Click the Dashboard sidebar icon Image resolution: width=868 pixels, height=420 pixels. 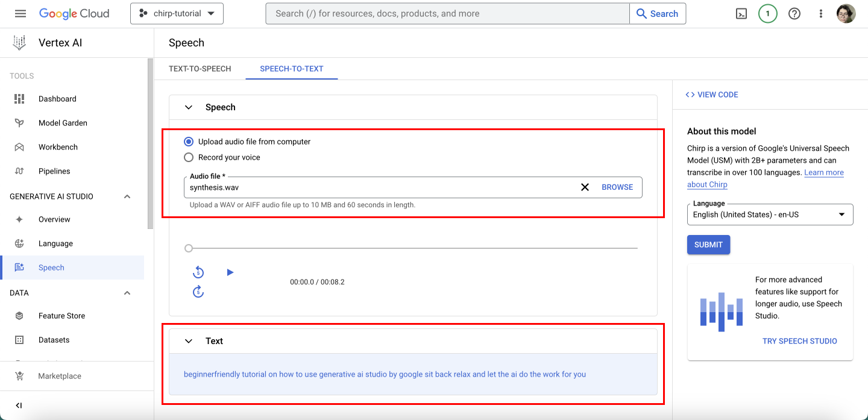[19, 99]
